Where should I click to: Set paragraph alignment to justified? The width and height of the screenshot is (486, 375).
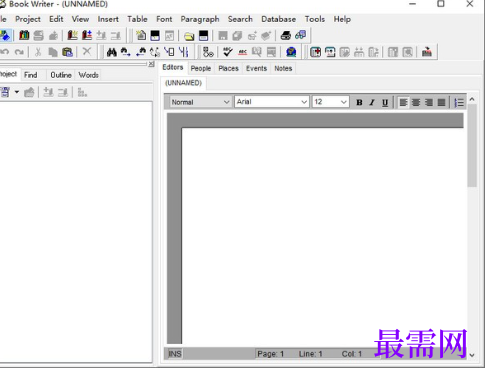(x=442, y=102)
